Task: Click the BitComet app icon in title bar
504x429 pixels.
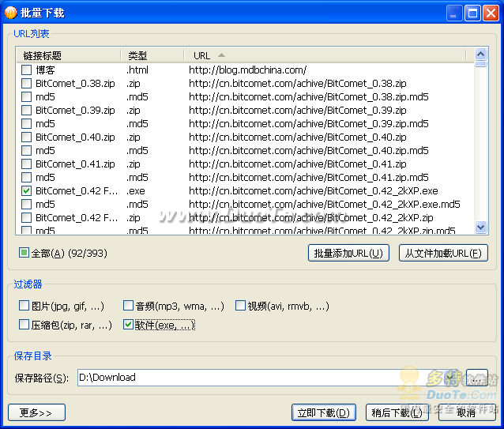Action: click(10, 13)
